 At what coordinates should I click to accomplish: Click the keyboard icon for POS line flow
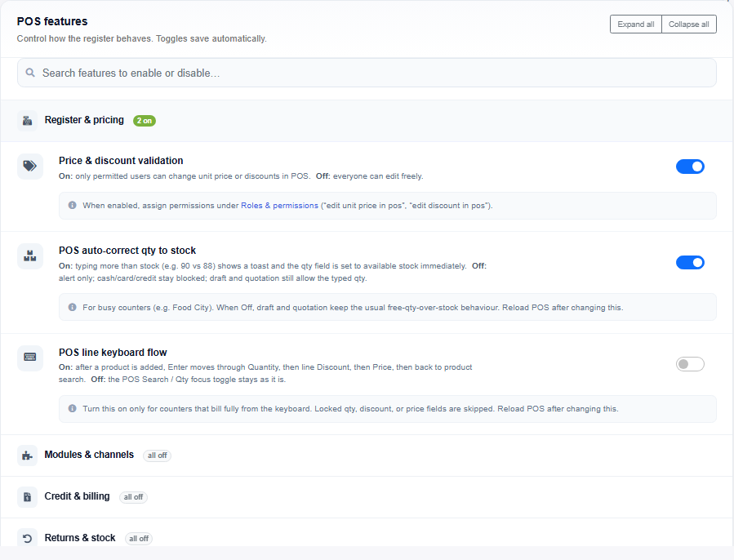pyautogui.click(x=30, y=358)
